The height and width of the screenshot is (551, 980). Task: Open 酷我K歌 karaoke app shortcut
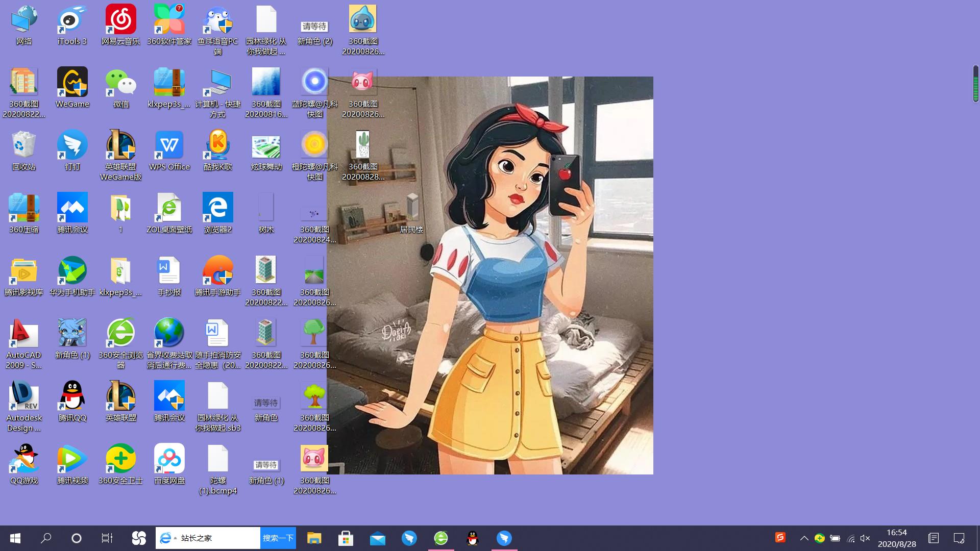218,151
